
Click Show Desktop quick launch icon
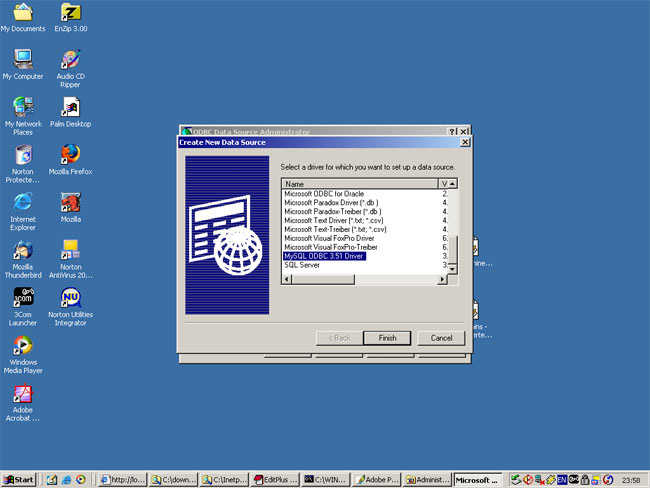pos(52,480)
